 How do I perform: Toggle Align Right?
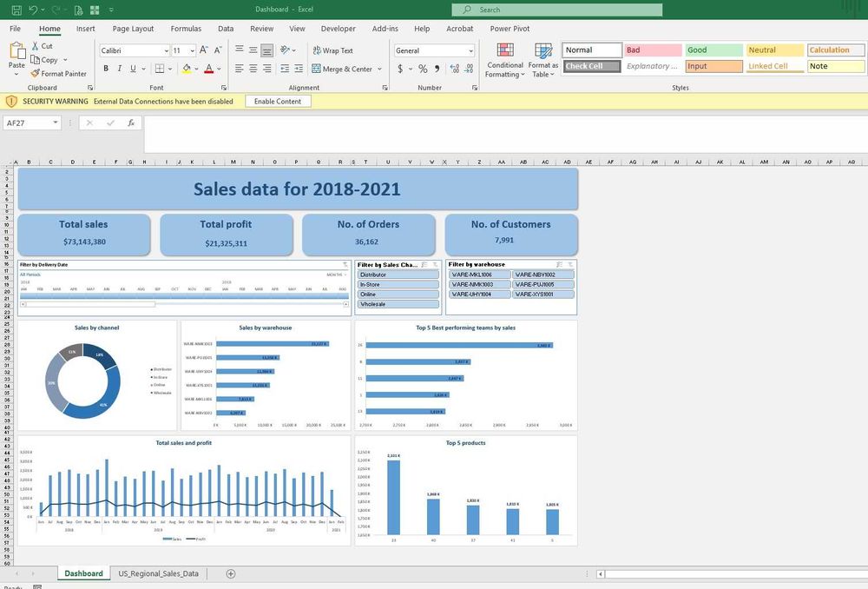(x=266, y=69)
